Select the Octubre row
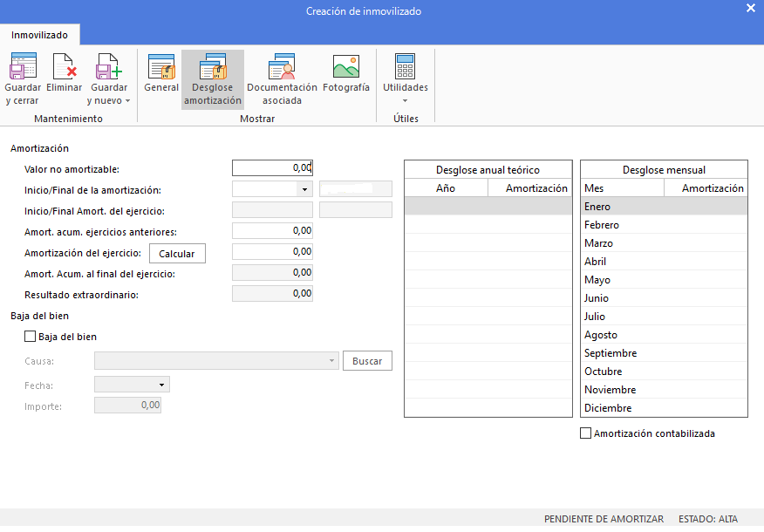Viewport: 764px width, 532px height. pos(664,372)
